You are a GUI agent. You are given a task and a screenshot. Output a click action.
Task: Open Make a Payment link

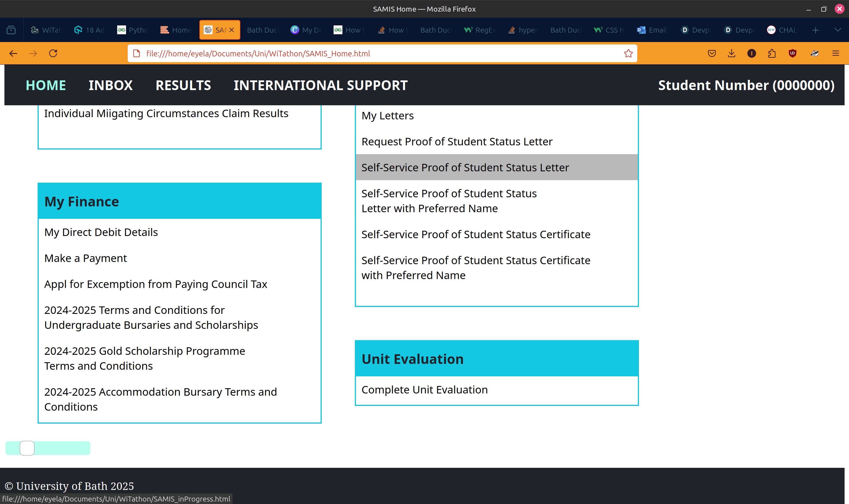(86, 258)
